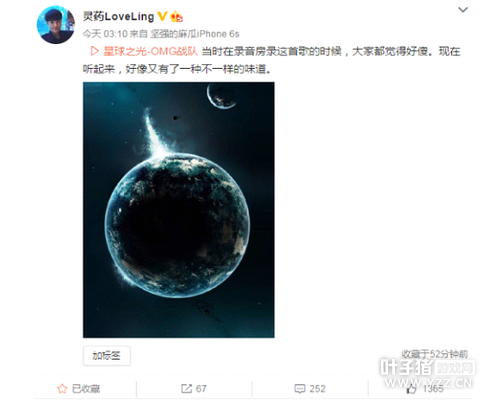
Task: Click the repost share icon
Action: click(x=186, y=388)
